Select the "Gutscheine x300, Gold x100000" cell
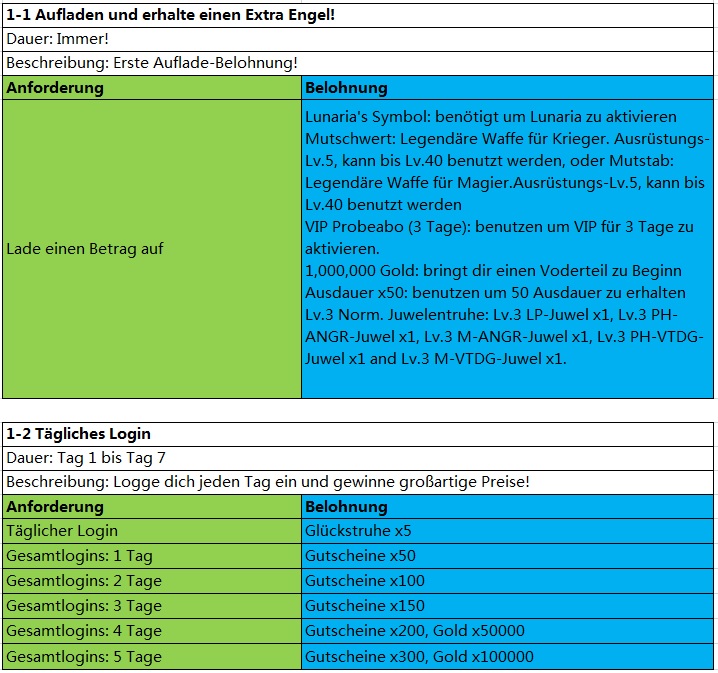The height and width of the screenshot is (673, 718). (419, 656)
